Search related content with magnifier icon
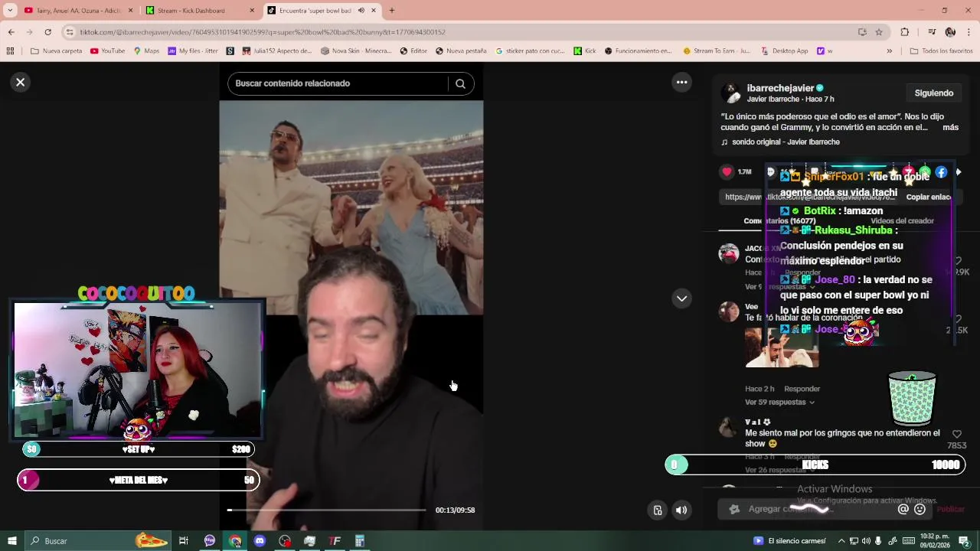This screenshot has height=551, width=980. [460, 83]
